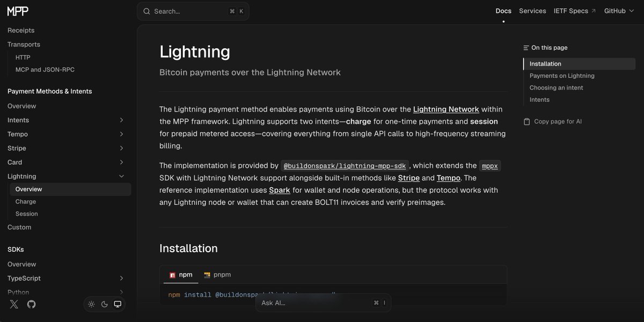Image resolution: width=644 pixels, height=322 pixels.
Task: Click the search magnifier icon
Action: 147,11
